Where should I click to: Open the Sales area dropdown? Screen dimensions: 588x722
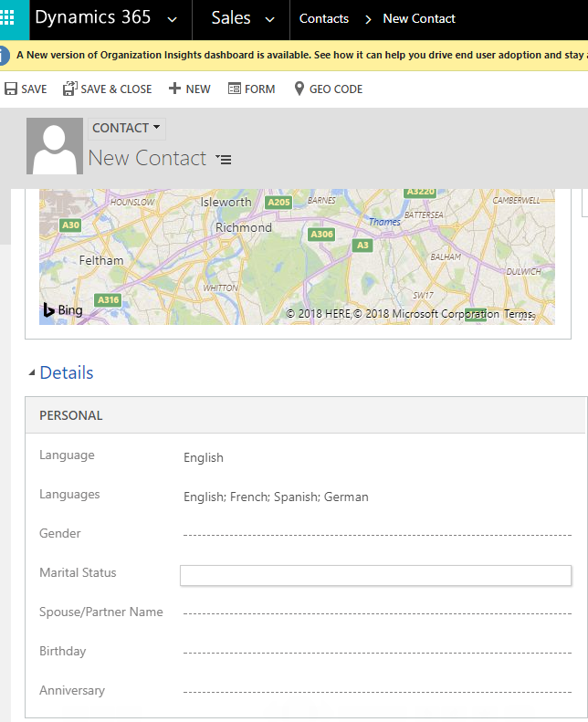[268, 19]
